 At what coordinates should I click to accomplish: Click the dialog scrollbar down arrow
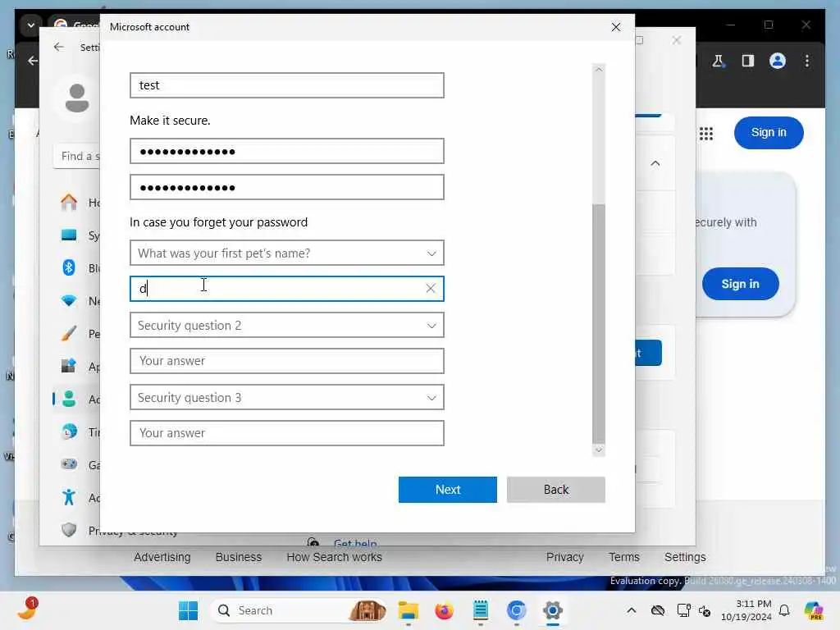599,450
